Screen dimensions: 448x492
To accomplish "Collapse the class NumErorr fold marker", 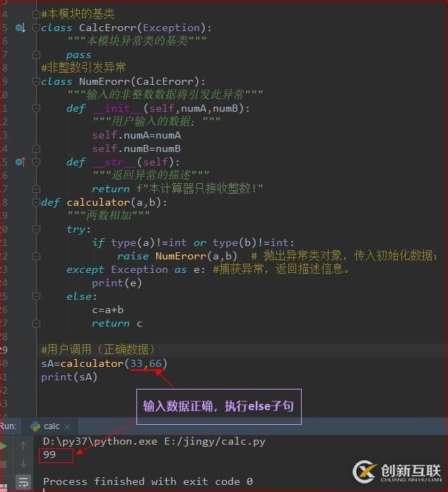I will pyautogui.click(x=37, y=81).
